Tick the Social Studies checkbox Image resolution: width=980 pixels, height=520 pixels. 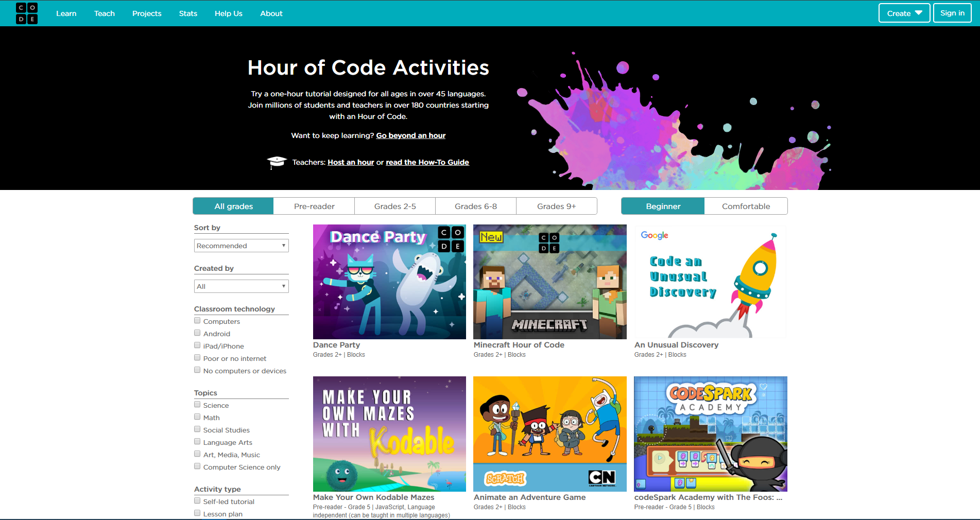coord(197,429)
